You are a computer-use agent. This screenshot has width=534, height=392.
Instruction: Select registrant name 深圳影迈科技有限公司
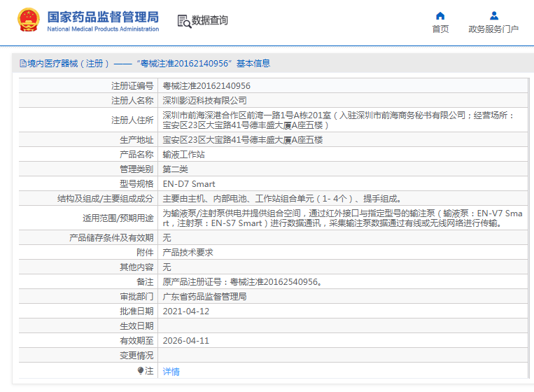[204, 101]
